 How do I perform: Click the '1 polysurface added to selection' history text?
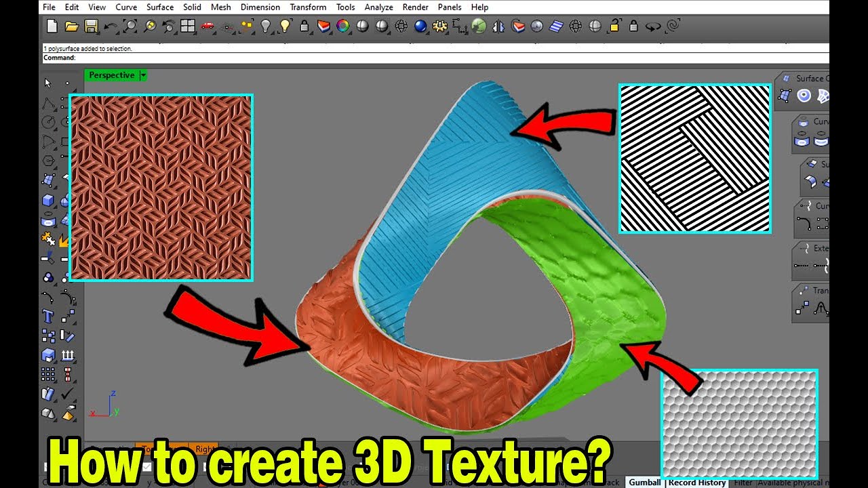(87, 49)
